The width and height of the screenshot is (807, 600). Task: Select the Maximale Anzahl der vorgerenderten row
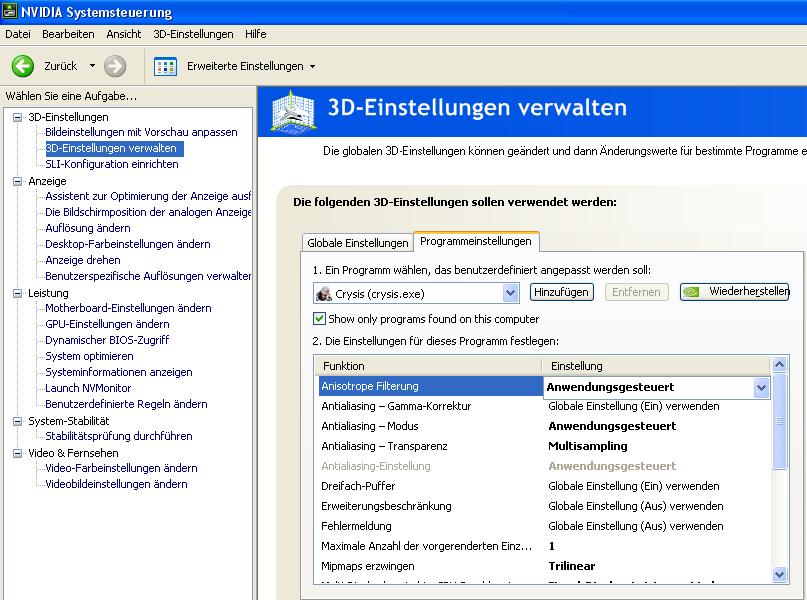point(544,546)
